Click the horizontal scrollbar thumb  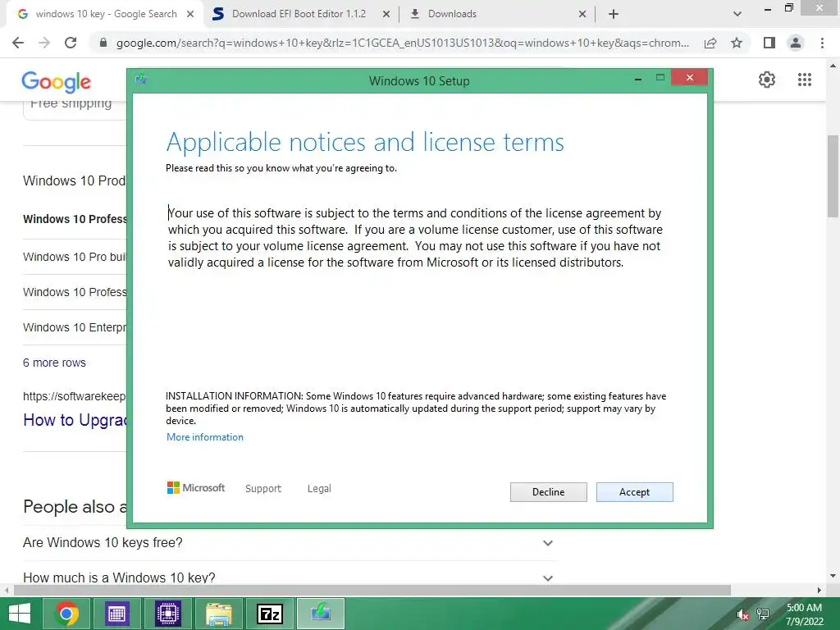(x=372, y=590)
